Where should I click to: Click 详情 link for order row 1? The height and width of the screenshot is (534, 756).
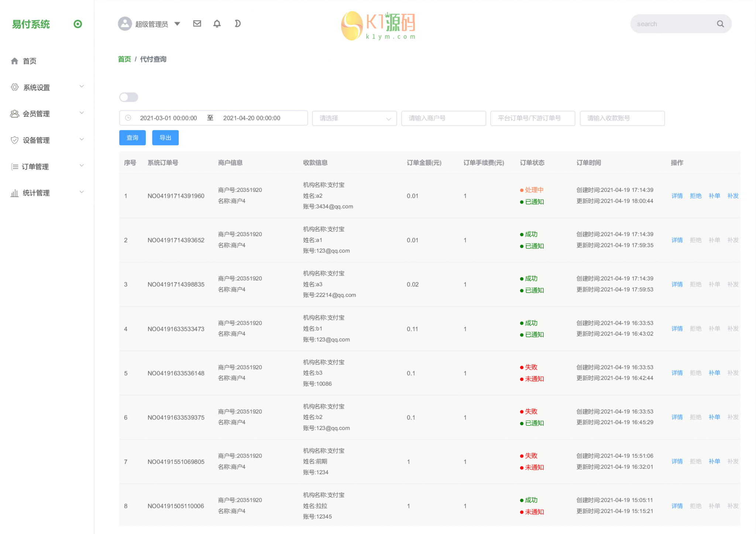click(677, 196)
